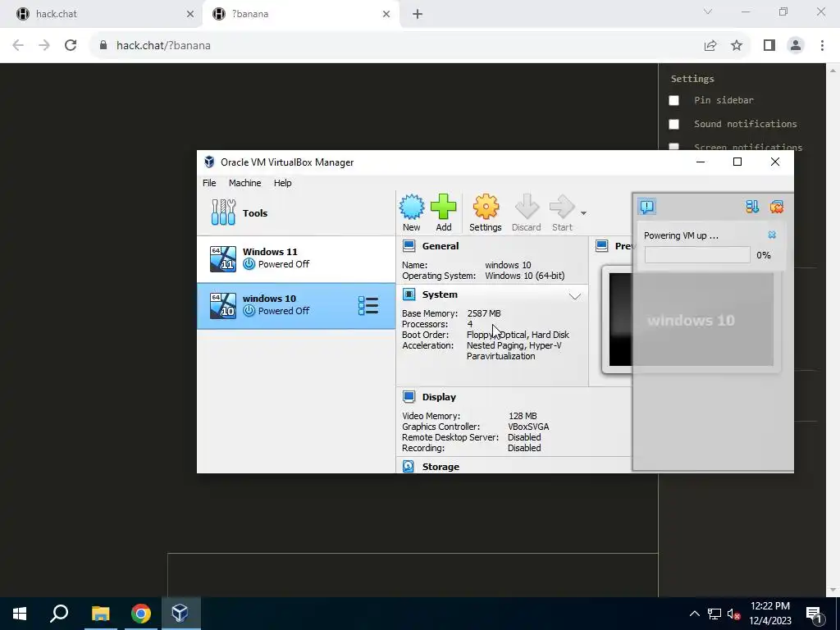Click the notification center speech bubble icon
This screenshot has width=840, height=630.
[647, 206]
